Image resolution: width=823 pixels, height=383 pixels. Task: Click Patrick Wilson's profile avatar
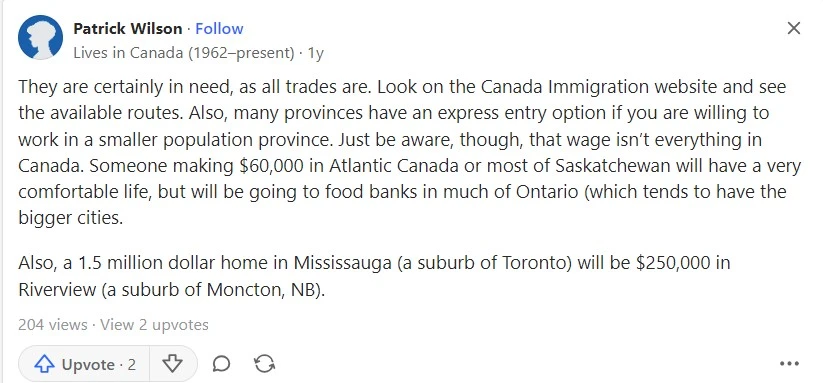click(x=40, y=37)
